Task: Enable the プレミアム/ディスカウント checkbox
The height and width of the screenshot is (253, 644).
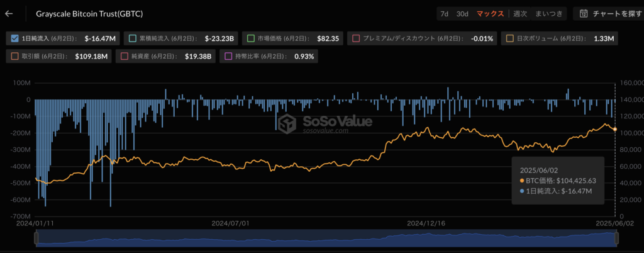Action: pos(356,39)
